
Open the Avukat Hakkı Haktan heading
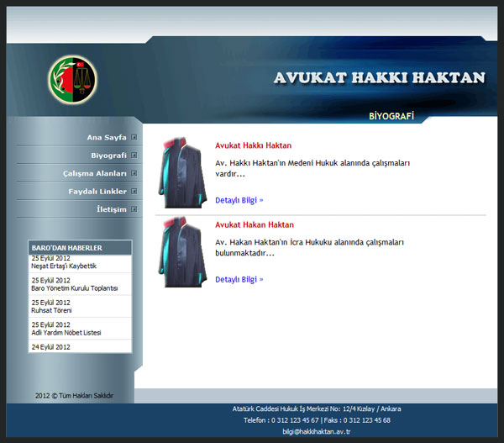tap(254, 145)
